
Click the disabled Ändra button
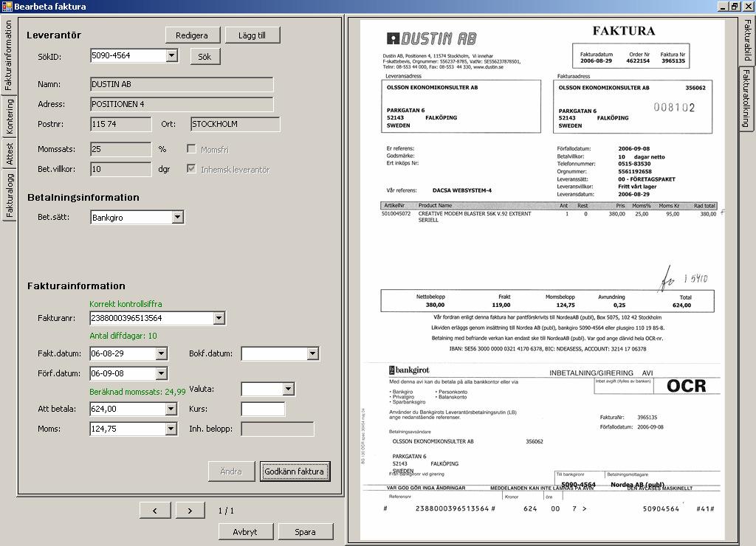pyautogui.click(x=231, y=471)
